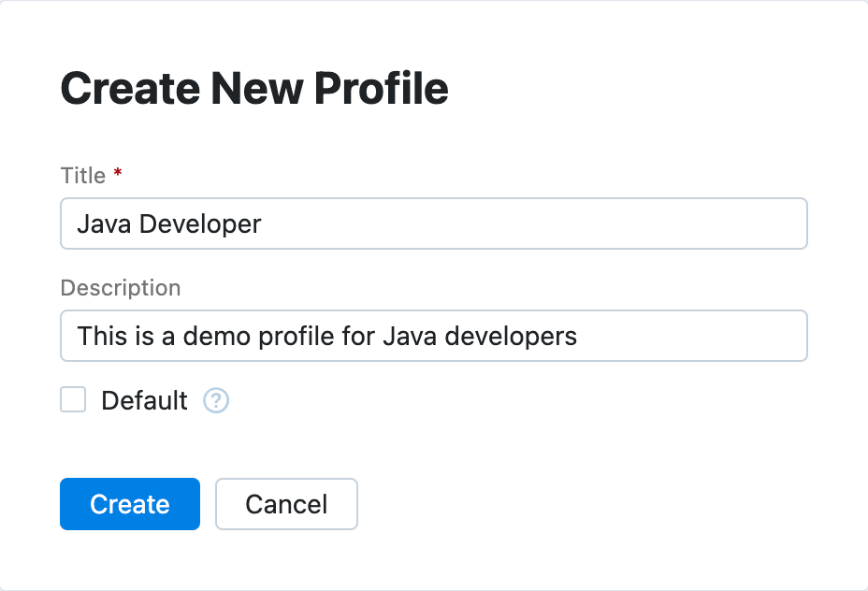Select the Java Developer title text field
The image size is (868, 591).
coord(433,223)
